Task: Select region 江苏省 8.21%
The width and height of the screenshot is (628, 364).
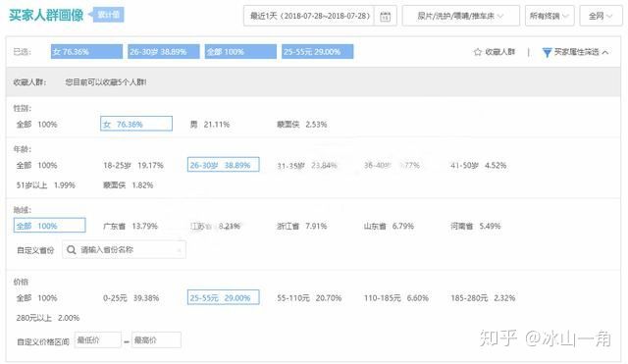Action: click(x=215, y=227)
